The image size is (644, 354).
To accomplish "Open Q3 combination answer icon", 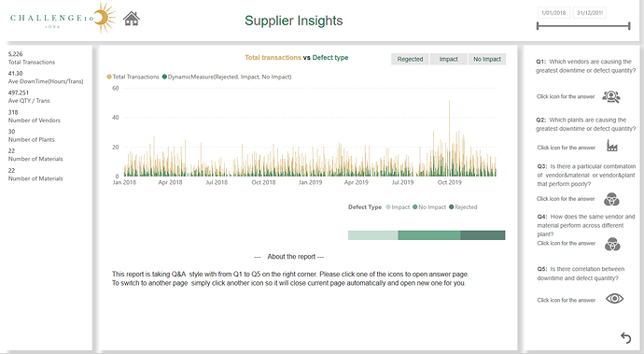I will (612, 199).
